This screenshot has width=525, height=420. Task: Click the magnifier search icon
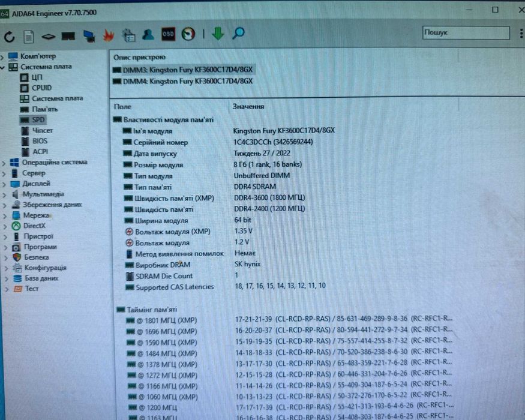click(238, 33)
